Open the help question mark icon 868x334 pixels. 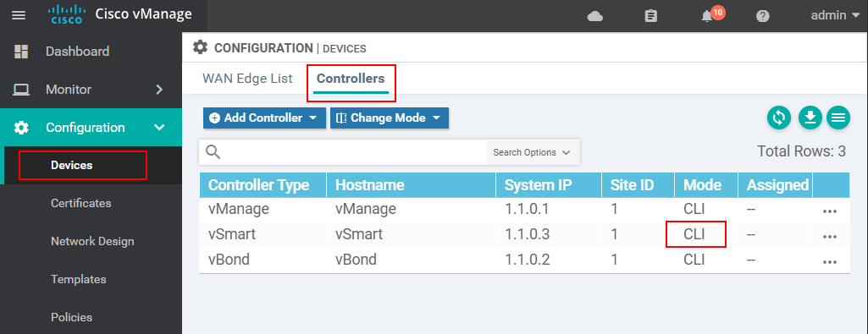pos(763,16)
